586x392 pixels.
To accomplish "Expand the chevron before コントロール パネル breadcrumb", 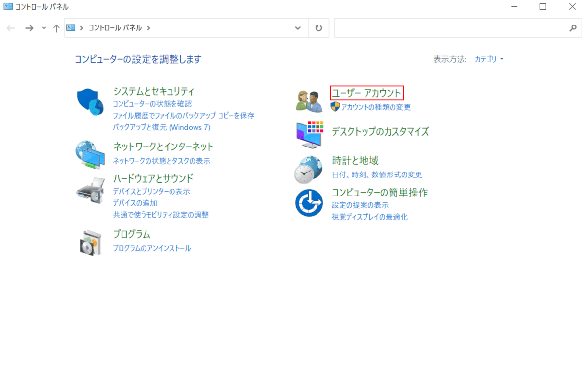I will [81, 28].
